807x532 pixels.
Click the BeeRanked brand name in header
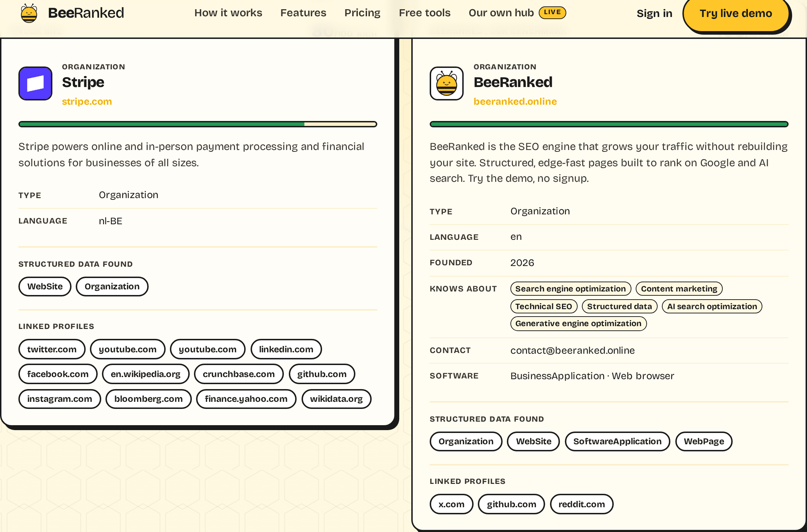point(86,13)
